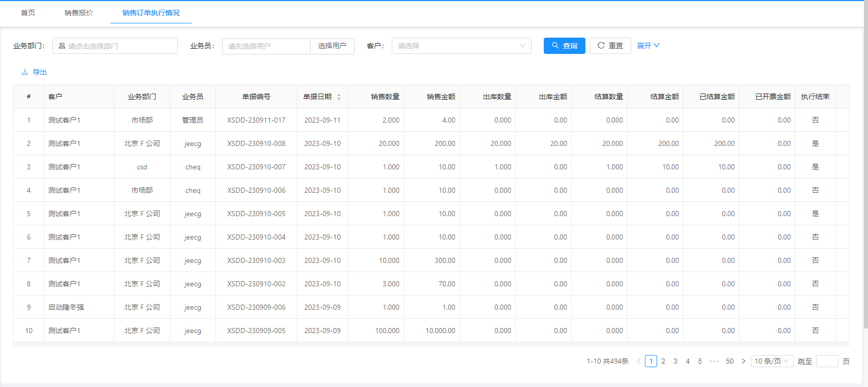The height and width of the screenshot is (387, 868).
Task: Go to last page 50
Action: pos(730,361)
